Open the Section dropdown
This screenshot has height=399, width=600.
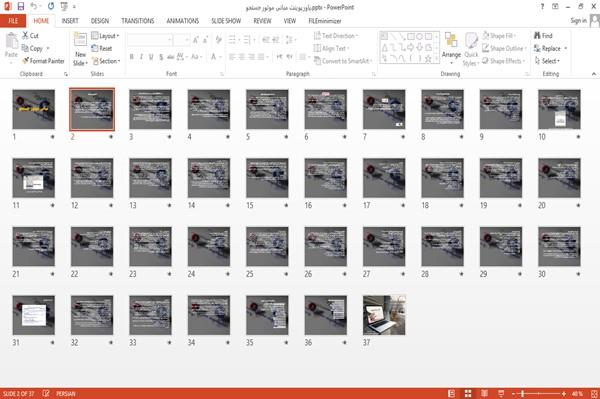coord(106,61)
